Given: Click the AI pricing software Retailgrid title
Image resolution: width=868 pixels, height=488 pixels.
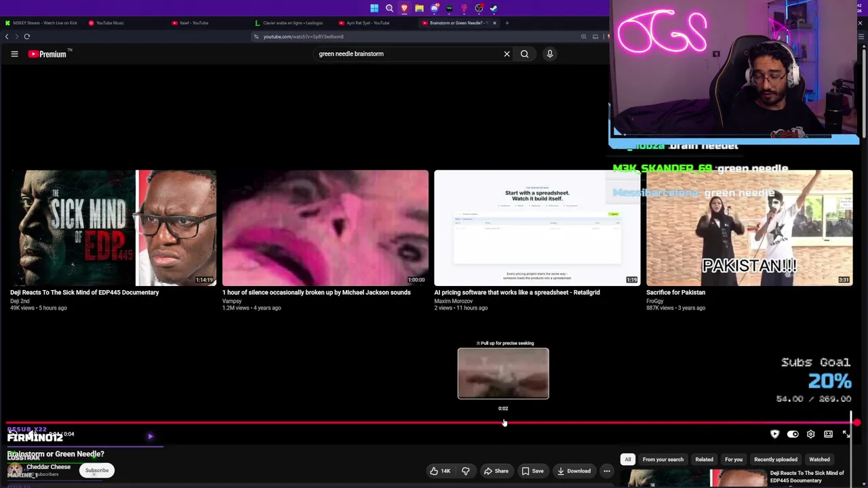Looking at the screenshot, I should pos(517,293).
